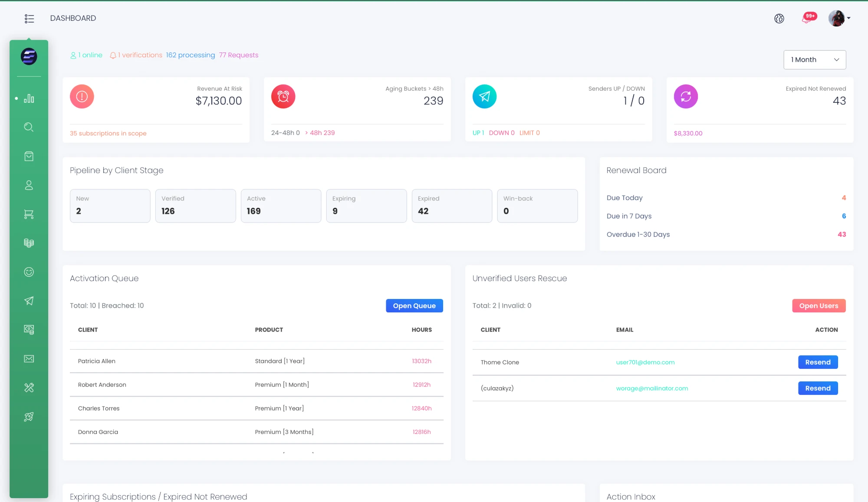Click the 162 processing link

click(191, 55)
